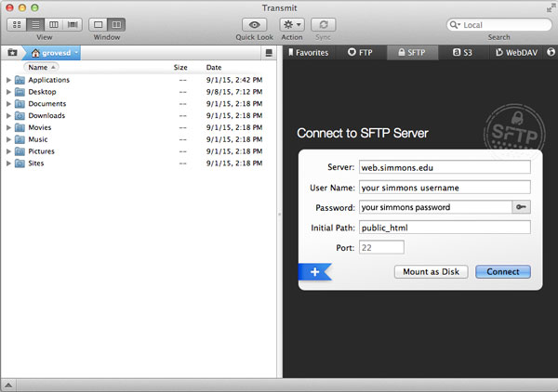Select the Documents folder icon
The image size is (558, 392).
tap(20, 104)
